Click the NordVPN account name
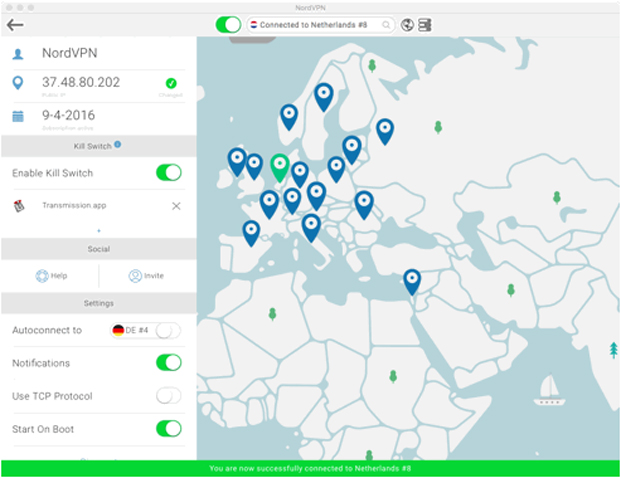The image size is (620, 477). [70, 53]
